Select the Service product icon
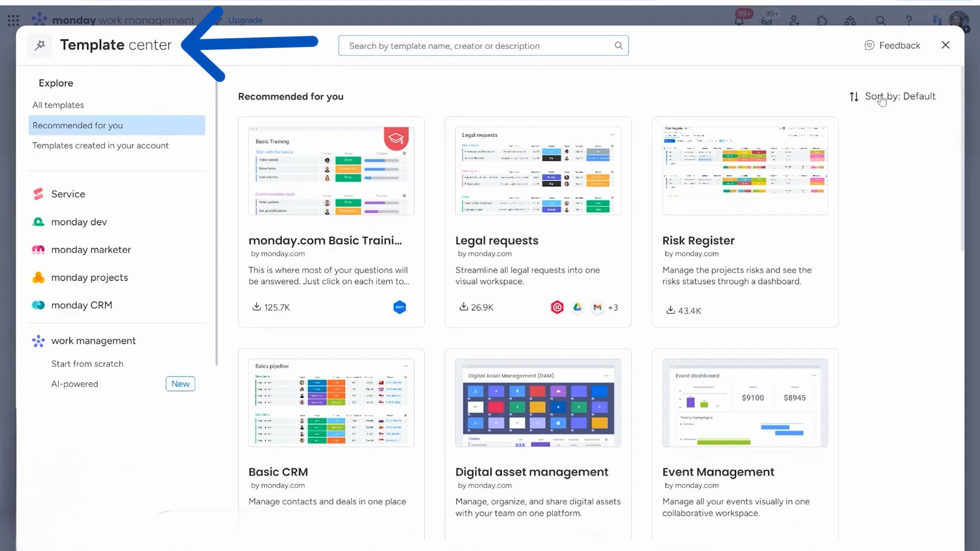The width and height of the screenshot is (980, 551). (38, 194)
